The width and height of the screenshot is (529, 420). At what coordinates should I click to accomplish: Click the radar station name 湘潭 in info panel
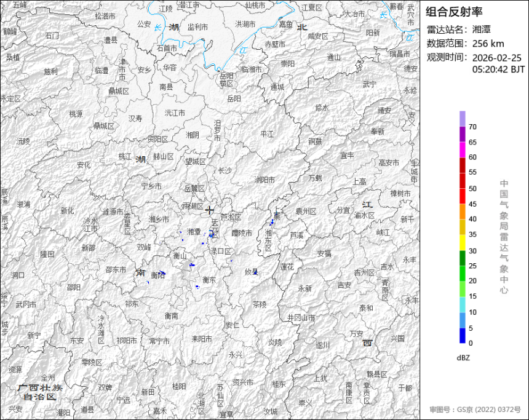[482, 30]
